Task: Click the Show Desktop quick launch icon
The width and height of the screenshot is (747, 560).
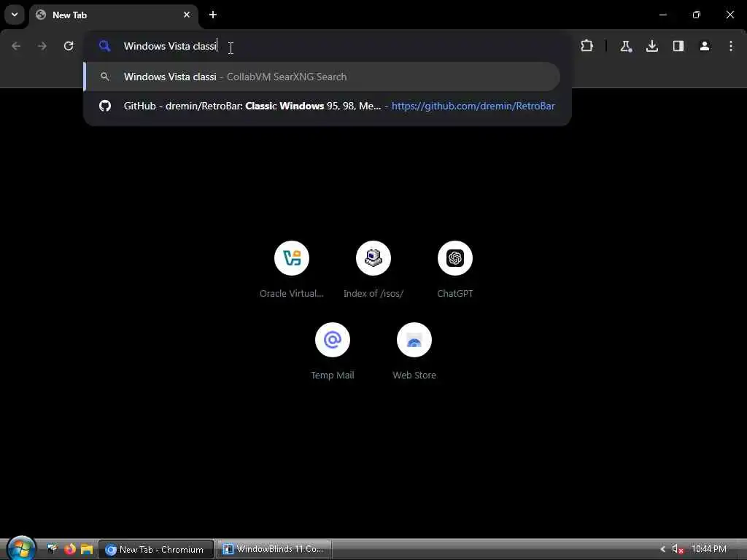Action: coord(53,549)
